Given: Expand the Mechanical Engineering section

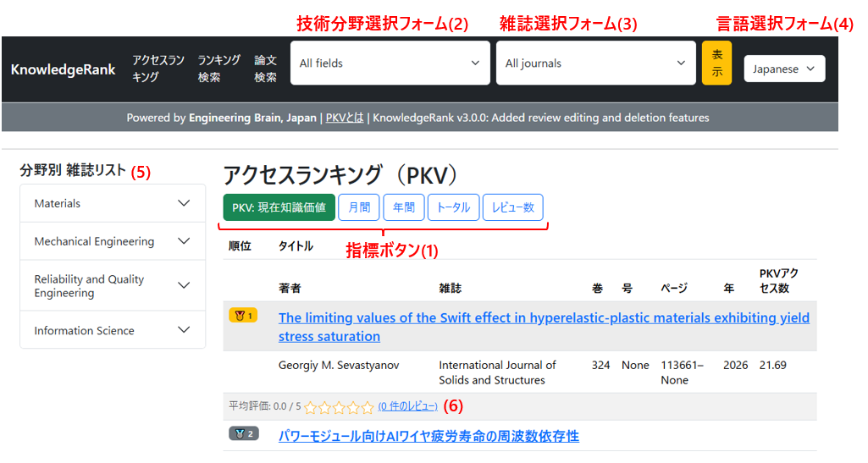Looking at the screenshot, I should point(113,241).
